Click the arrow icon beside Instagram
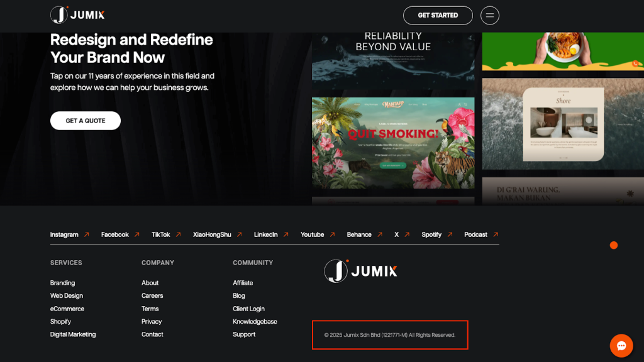The width and height of the screenshot is (644, 362). point(87,234)
